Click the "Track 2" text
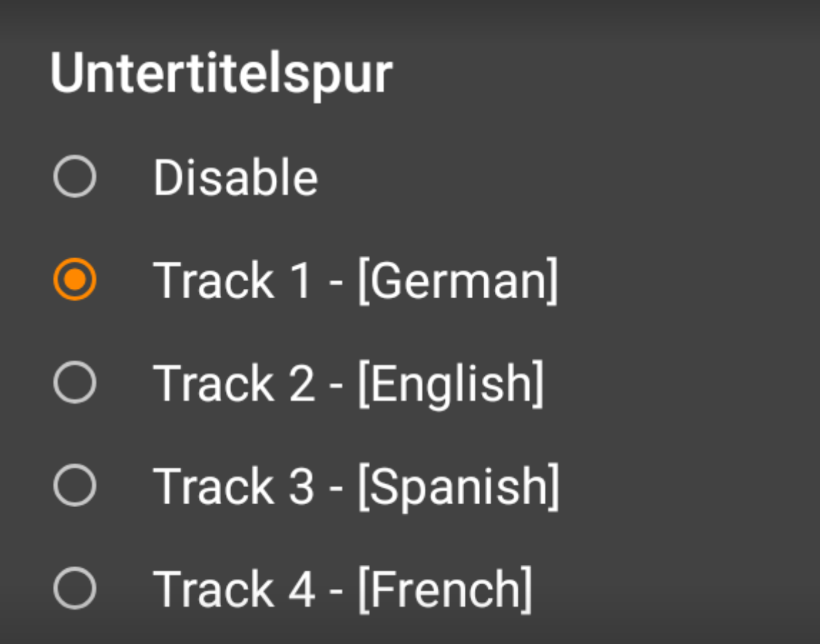The width and height of the screenshot is (820, 644). (x=234, y=383)
